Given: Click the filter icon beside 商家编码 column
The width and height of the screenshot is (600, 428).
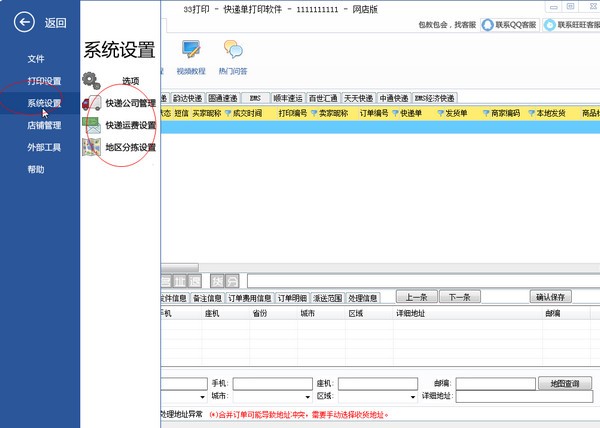Looking at the screenshot, I should (486, 113).
